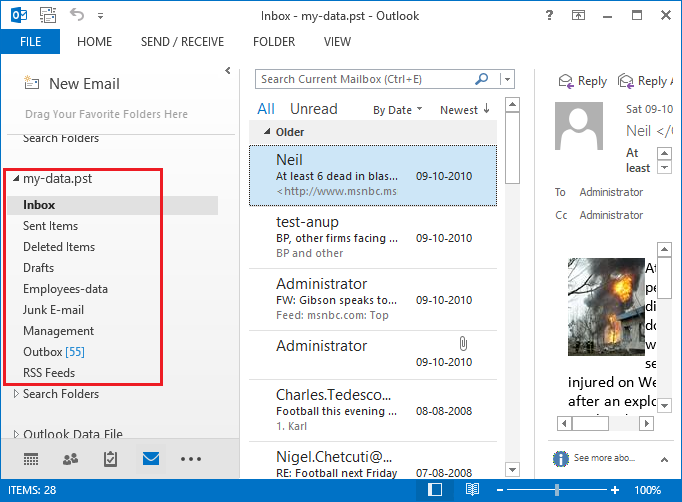Open the People navigation icon
The width and height of the screenshot is (682, 502).
click(x=70, y=459)
